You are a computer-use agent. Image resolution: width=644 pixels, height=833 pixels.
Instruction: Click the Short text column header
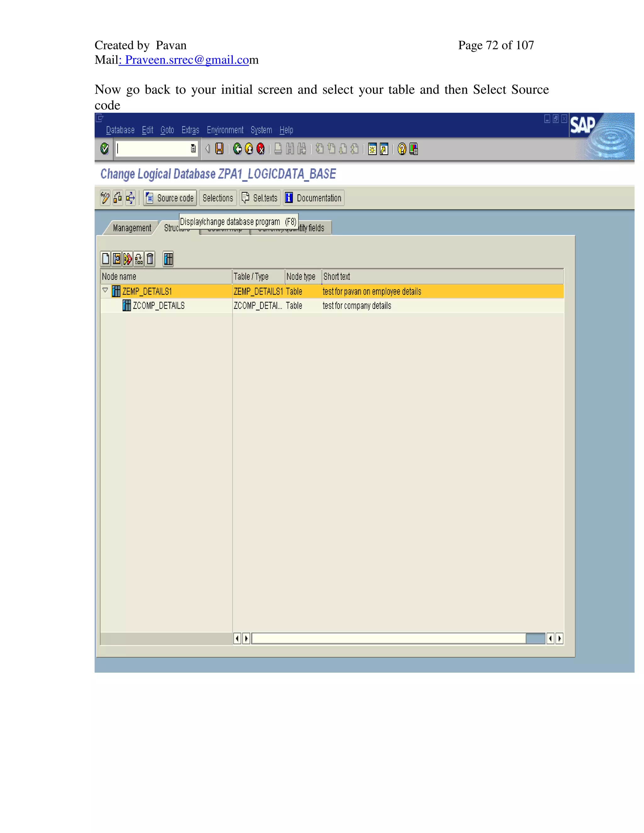[442, 277]
